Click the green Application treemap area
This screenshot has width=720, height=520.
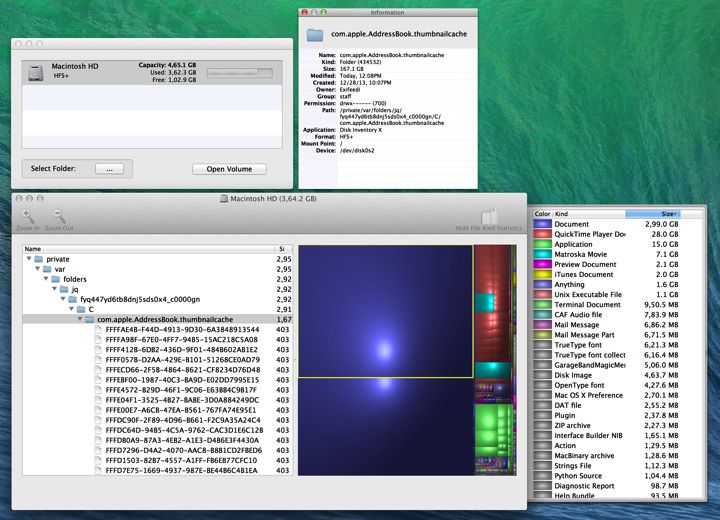click(x=494, y=430)
